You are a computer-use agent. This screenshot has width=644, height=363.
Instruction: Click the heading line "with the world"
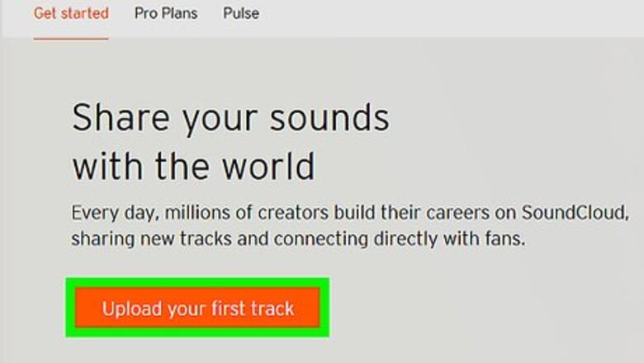pos(193,167)
